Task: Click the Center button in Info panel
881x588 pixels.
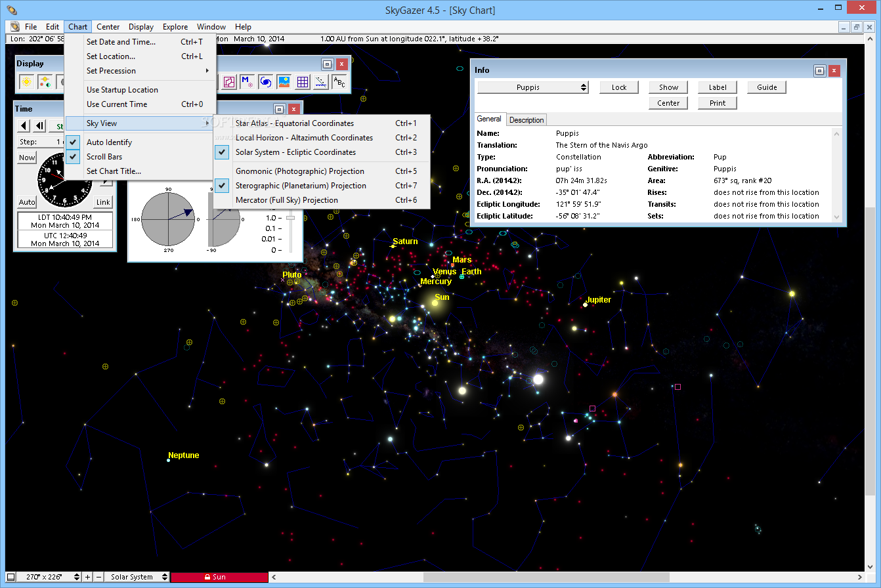Action: coord(668,103)
